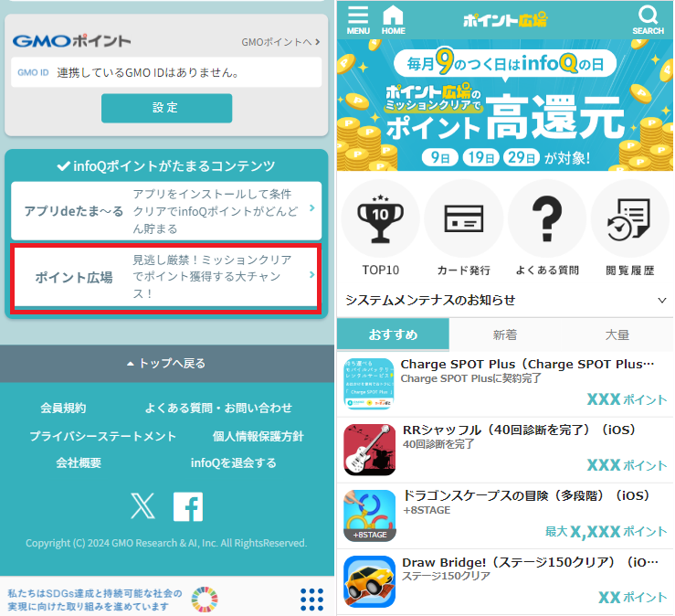This screenshot has width=675, height=616.
Task: Open プライバシーステートメント link
Action: [103, 436]
